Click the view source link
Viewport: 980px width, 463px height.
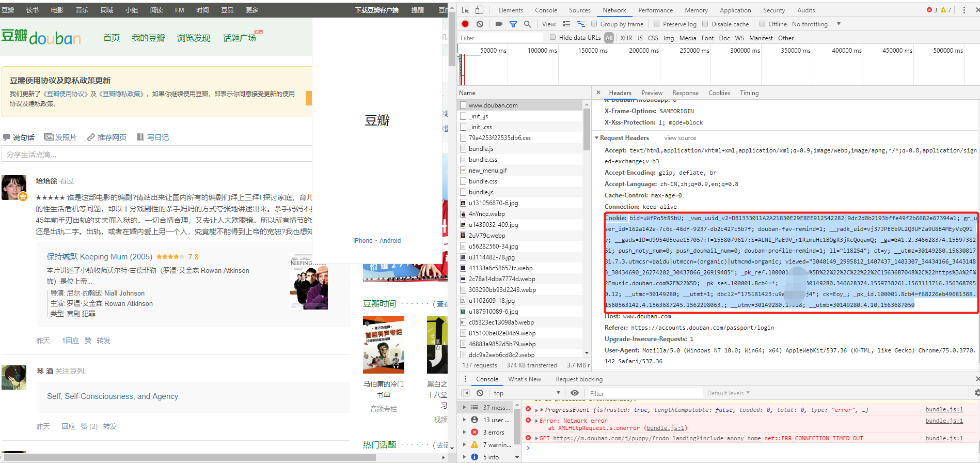pos(680,138)
